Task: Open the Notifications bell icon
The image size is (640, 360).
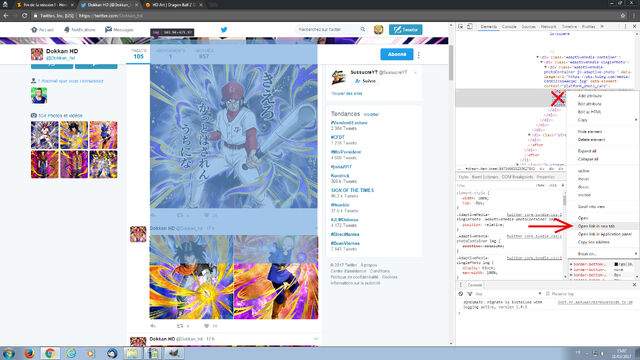Action: pos(67,29)
